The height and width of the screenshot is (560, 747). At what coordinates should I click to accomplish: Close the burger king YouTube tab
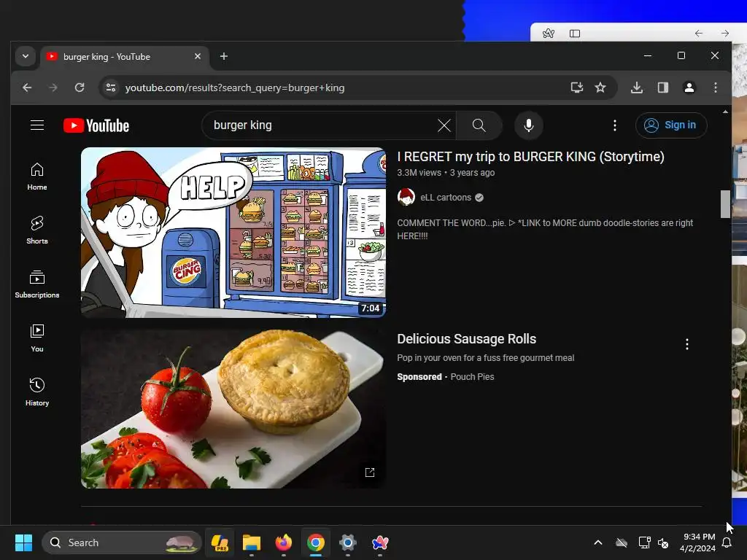[198, 56]
